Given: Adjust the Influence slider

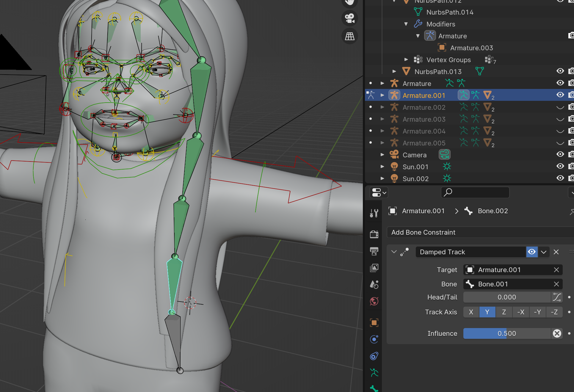Looking at the screenshot, I should coord(507,333).
